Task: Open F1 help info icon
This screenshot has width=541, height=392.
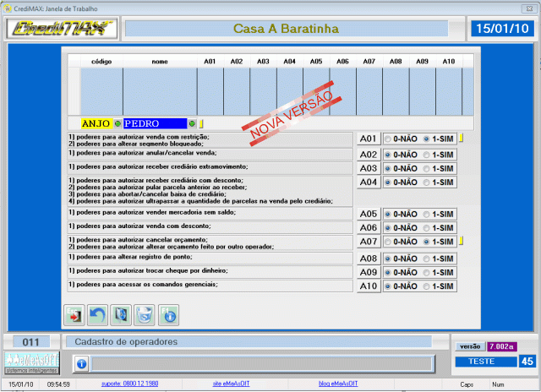Action: pyautogui.click(x=168, y=316)
